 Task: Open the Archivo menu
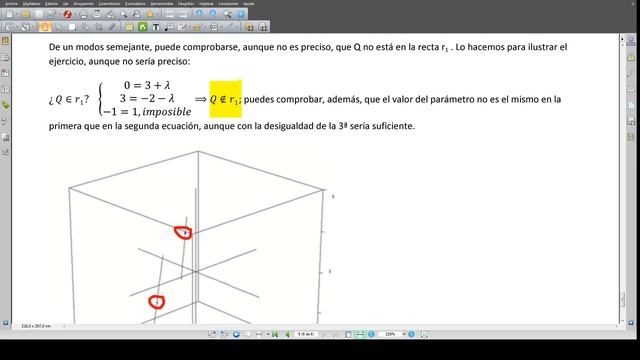11,4
